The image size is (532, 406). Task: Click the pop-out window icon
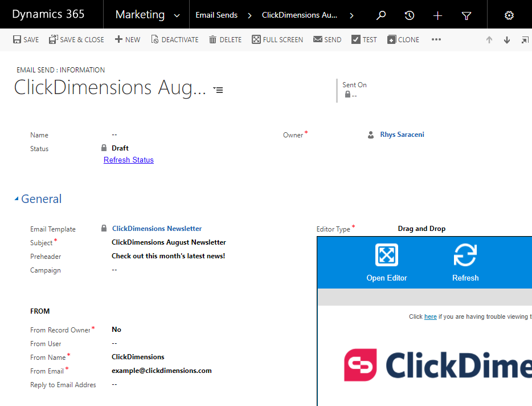tap(525, 40)
